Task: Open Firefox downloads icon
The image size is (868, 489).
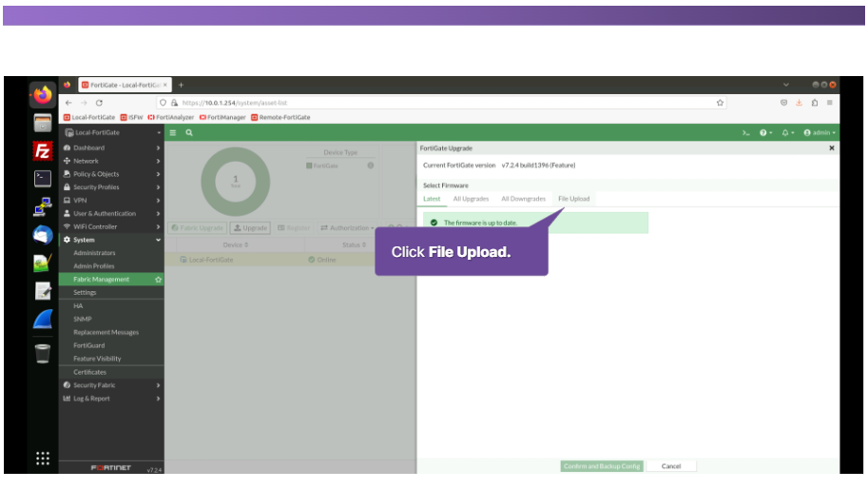Action: pyautogui.click(x=799, y=103)
